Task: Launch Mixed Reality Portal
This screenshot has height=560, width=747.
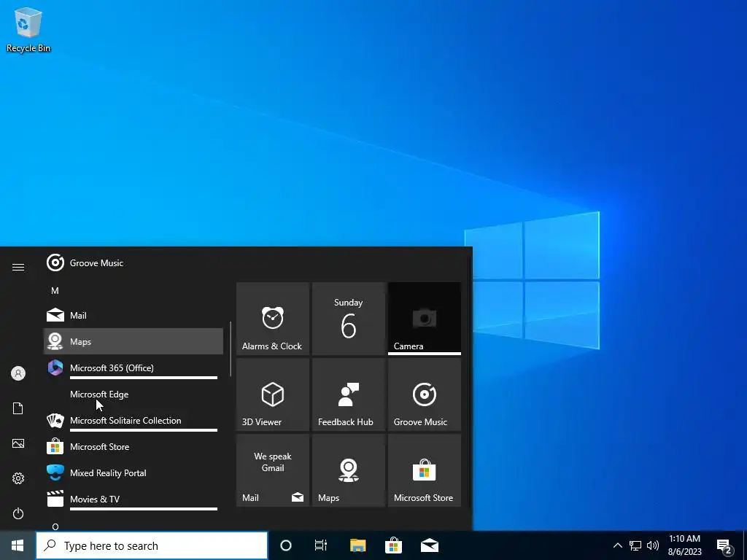Action: tap(133, 472)
